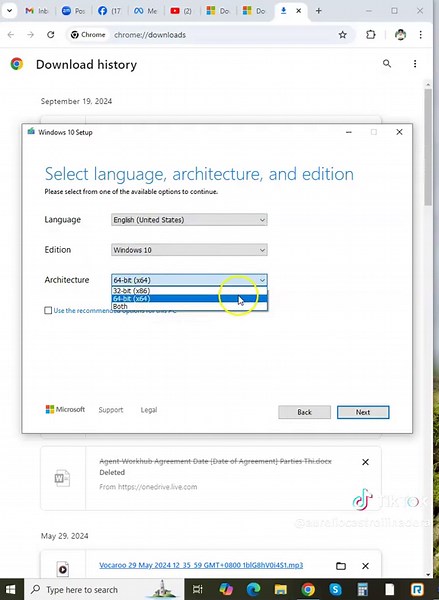
Task: Switch to the YouTube tab
Action: tap(181, 11)
